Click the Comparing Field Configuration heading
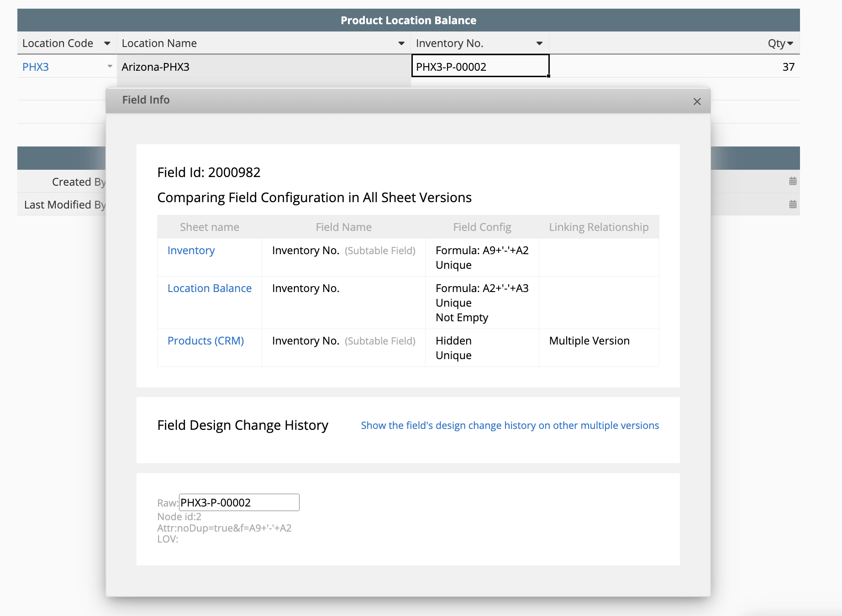842x616 pixels. tap(314, 198)
